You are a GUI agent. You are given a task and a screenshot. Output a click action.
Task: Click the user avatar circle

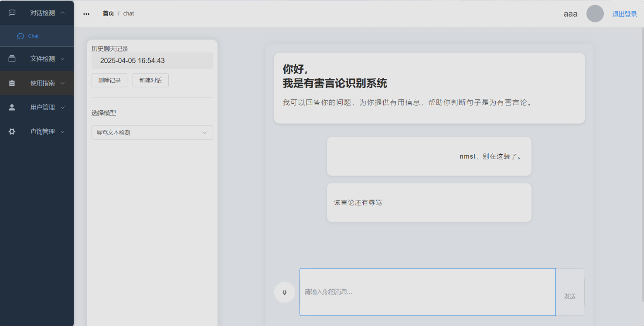595,14
